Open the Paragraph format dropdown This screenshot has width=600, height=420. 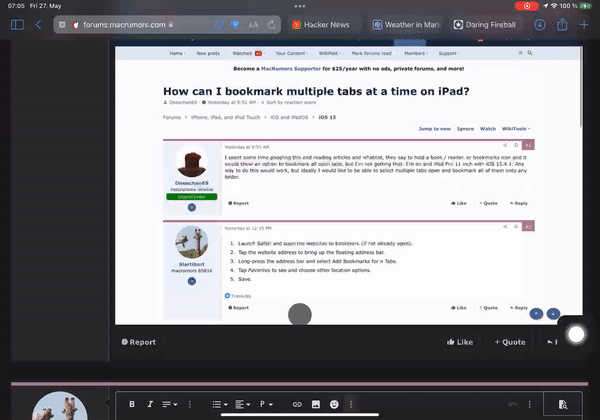coord(266,404)
